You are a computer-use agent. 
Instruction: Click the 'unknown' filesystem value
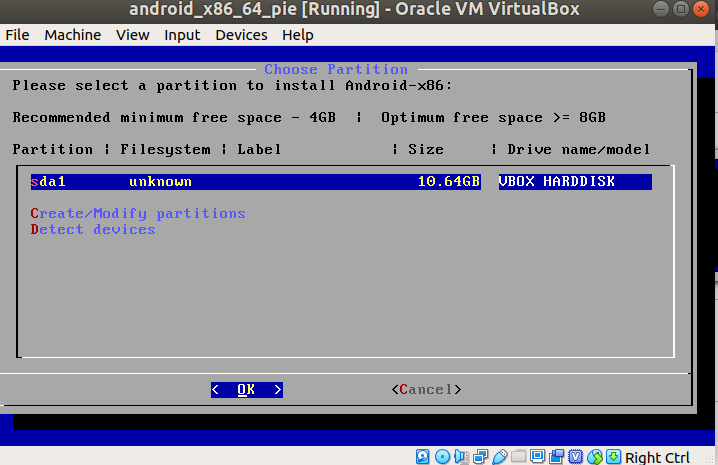point(160,181)
